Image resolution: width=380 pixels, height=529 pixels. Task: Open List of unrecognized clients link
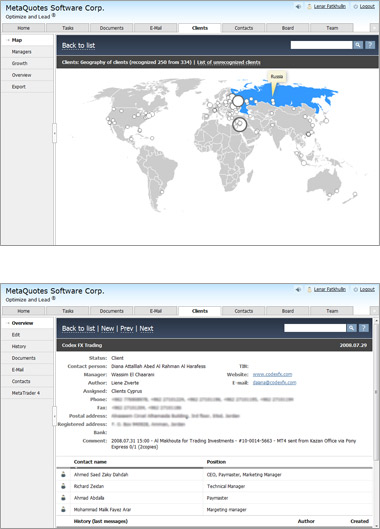(x=228, y=62)
